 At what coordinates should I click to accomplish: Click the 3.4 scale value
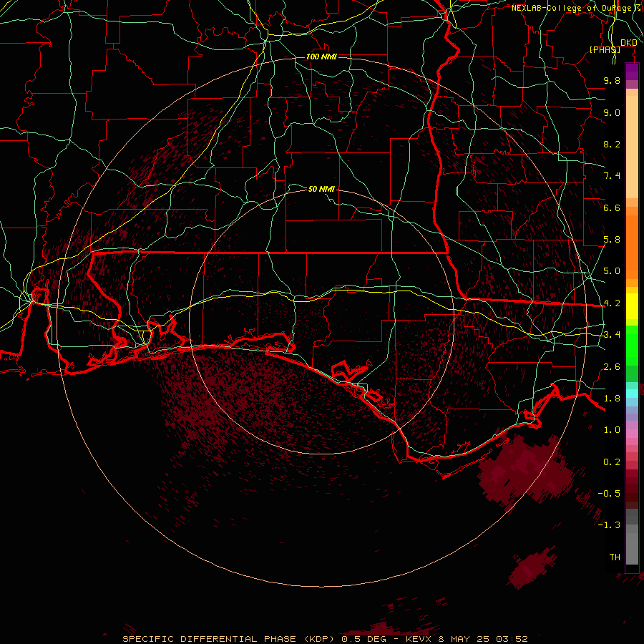(x=612, y=335)
